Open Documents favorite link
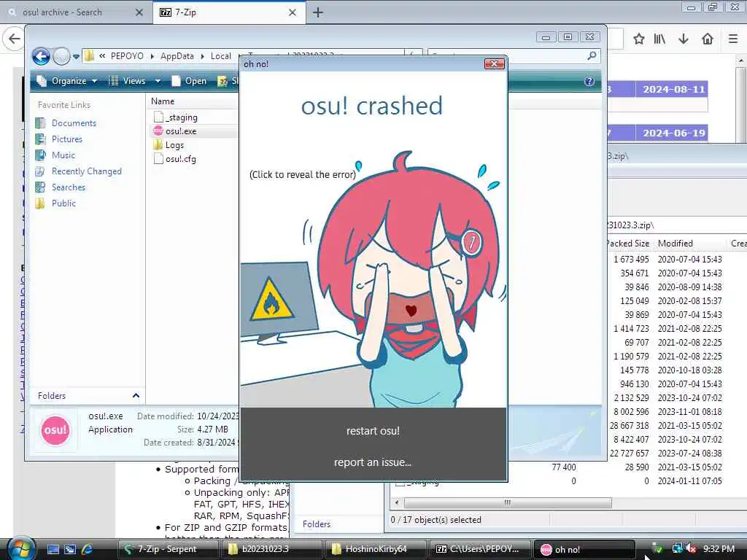Viewport: 747px width, 560px height. click(74, 123)
